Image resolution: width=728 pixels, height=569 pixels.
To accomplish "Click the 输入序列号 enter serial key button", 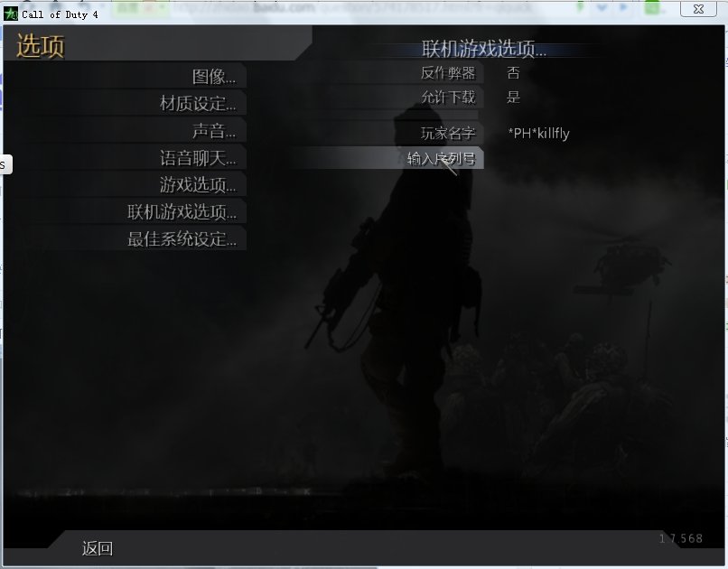I will point(441,159).
